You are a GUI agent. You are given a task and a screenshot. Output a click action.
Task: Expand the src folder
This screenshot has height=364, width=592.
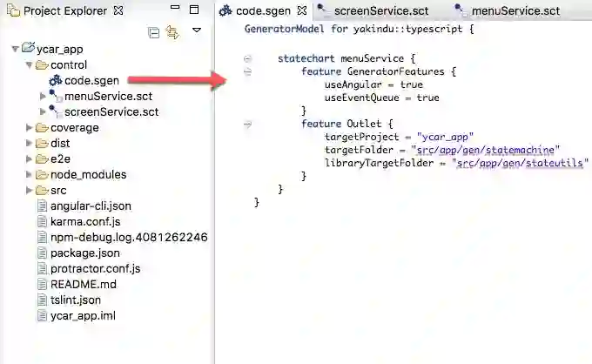(29, 191)
